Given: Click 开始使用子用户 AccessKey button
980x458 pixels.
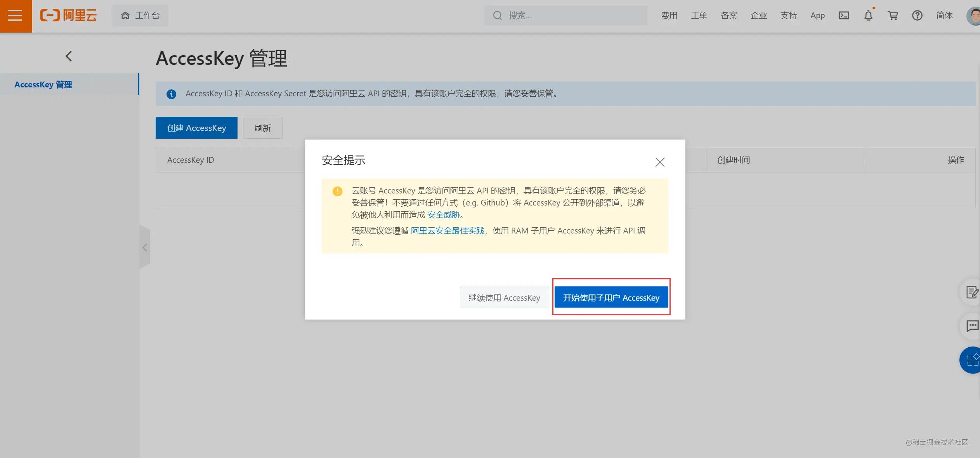Looking at the screenshot, I should point(611,298).
